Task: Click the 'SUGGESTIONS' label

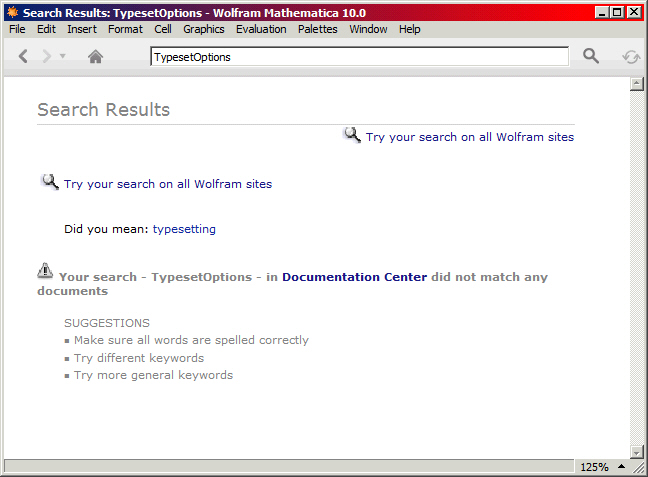Action: (107, 323)
